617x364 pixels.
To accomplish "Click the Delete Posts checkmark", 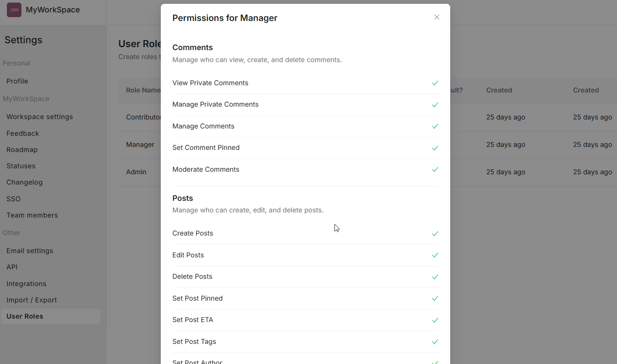I will [435, 277].
